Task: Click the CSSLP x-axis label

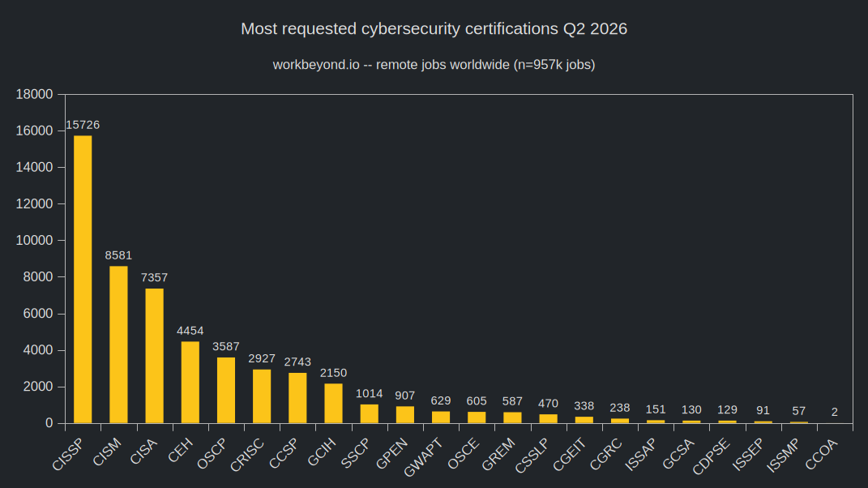Action: (532, 456)
